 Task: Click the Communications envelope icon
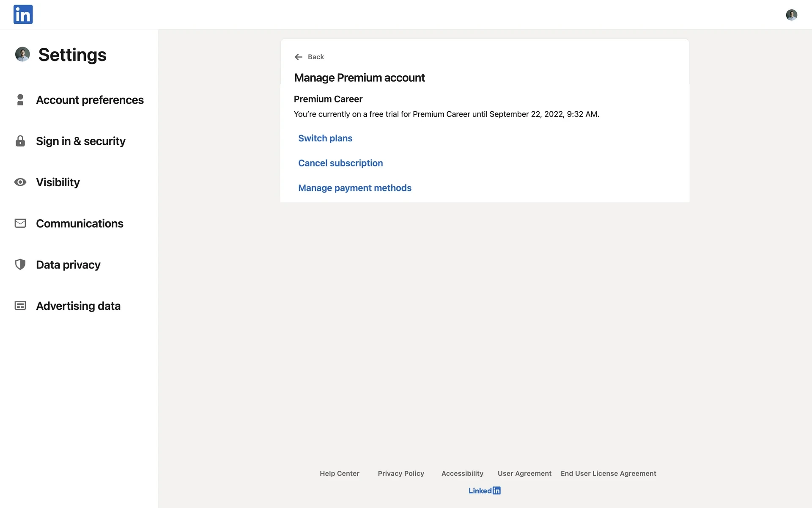20,223
